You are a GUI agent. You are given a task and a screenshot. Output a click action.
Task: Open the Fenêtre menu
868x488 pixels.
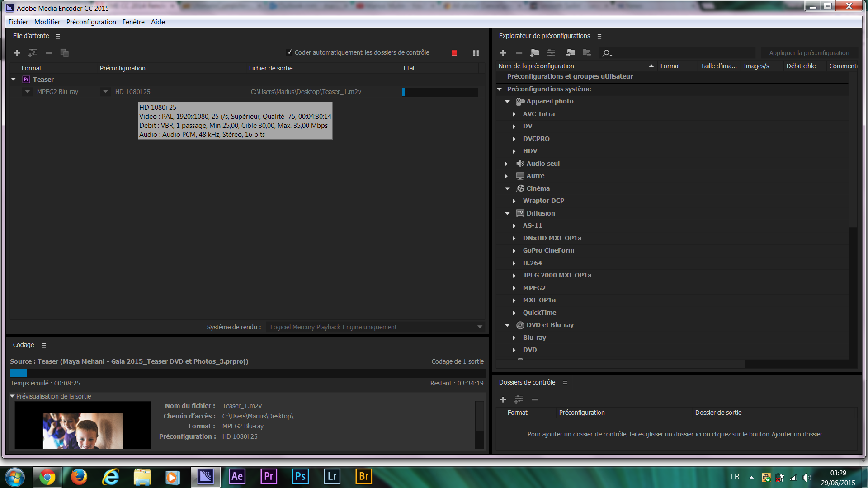point(132,21)
